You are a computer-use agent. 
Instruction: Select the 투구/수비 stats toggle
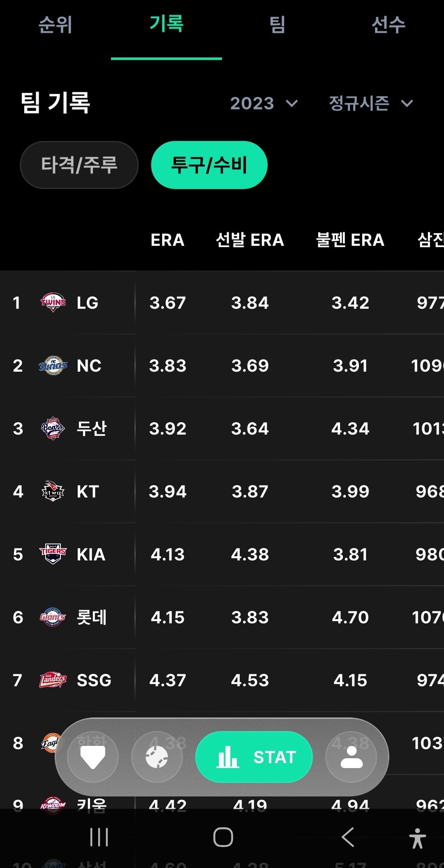click(209, 165)
